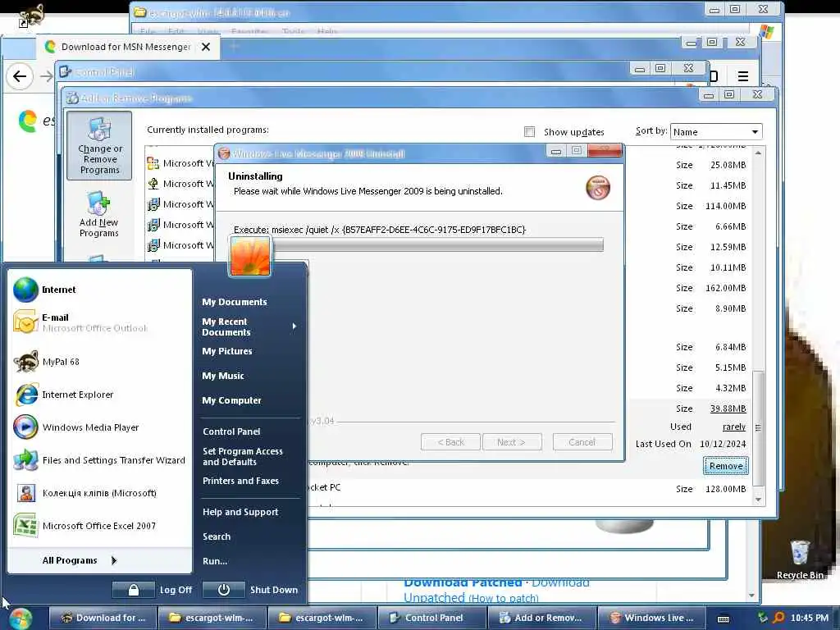Open My Pictures from Start menu
This screenshot has height=630, width=840.
click(x=226, y=351)
